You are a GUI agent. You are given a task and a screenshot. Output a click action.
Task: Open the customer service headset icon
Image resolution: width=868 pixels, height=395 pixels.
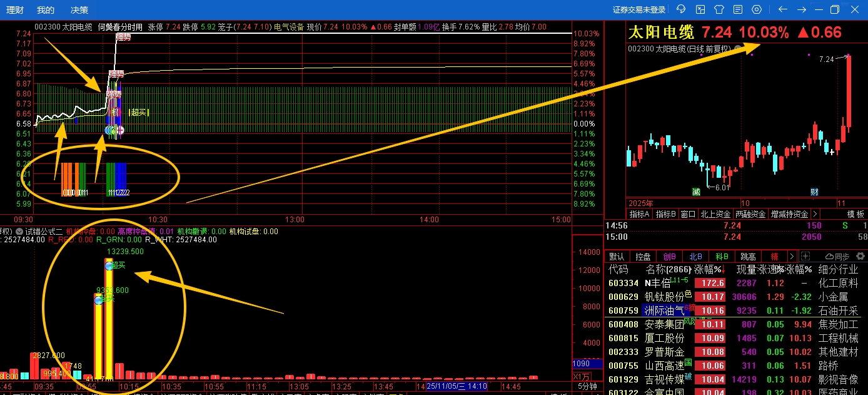[x=682, y=9]
